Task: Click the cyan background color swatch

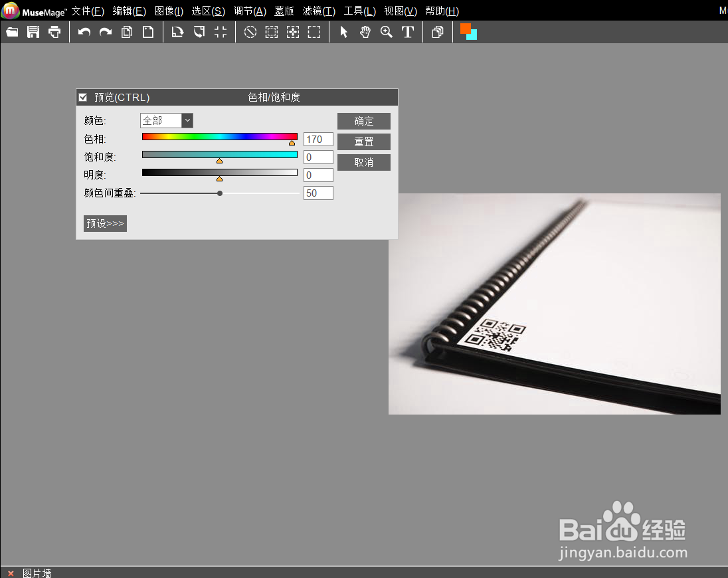Action: [474, 37]
